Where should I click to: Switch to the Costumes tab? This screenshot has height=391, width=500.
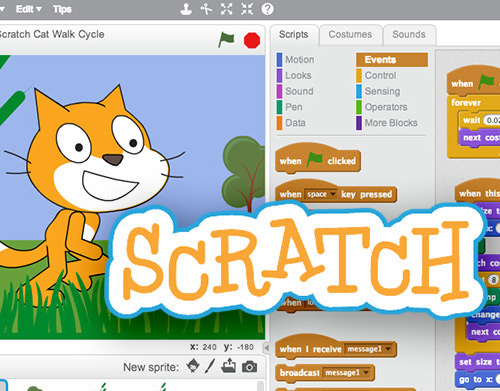(x=350, y=35)
